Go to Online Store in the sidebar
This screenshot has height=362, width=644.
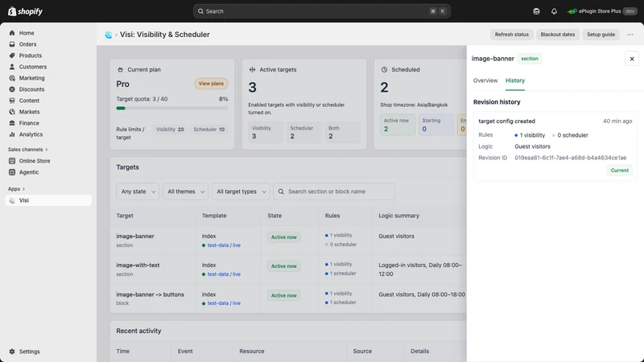[x=48, y=161]
